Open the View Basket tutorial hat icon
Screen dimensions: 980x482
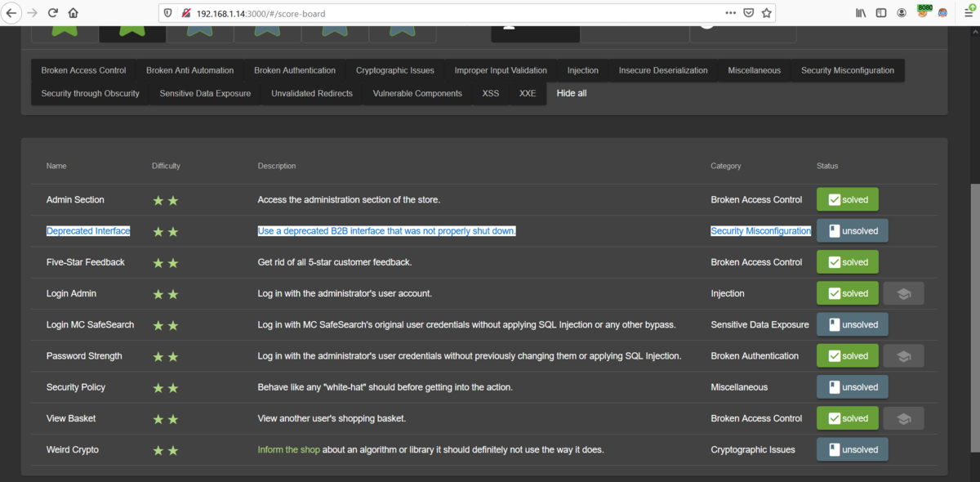tap(903, 418)
